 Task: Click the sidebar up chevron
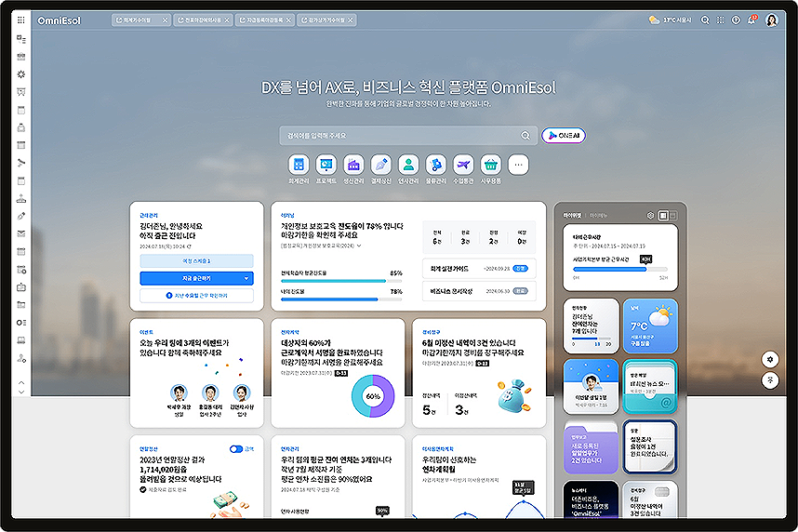point(20,382)
